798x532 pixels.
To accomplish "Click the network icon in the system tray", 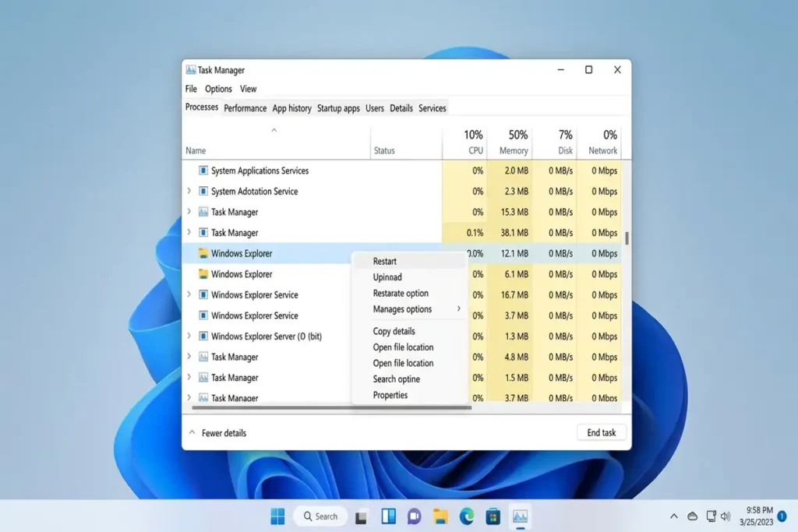I will (x=711, y=516).
